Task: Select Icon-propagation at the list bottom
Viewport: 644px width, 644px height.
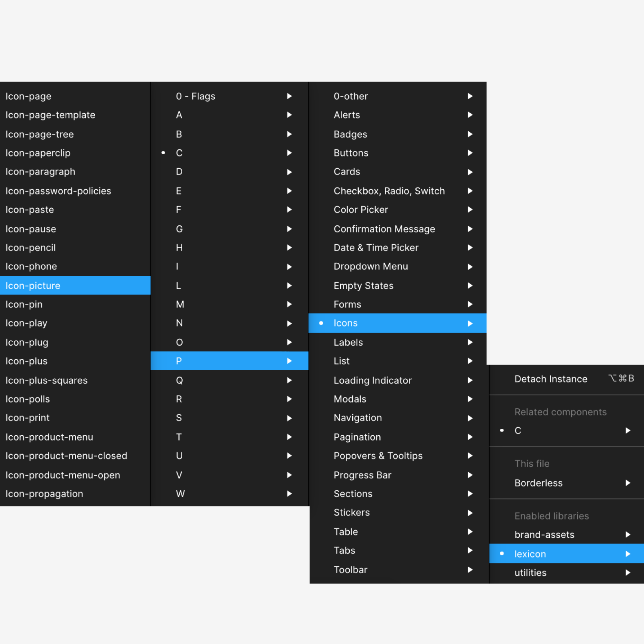Action: point(45,494)
